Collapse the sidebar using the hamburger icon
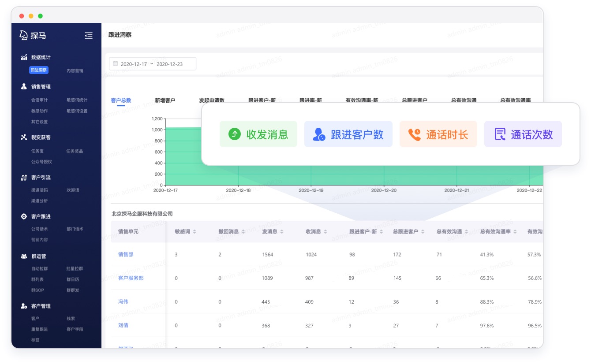This screenshot has width=591, height=364. 89,36
